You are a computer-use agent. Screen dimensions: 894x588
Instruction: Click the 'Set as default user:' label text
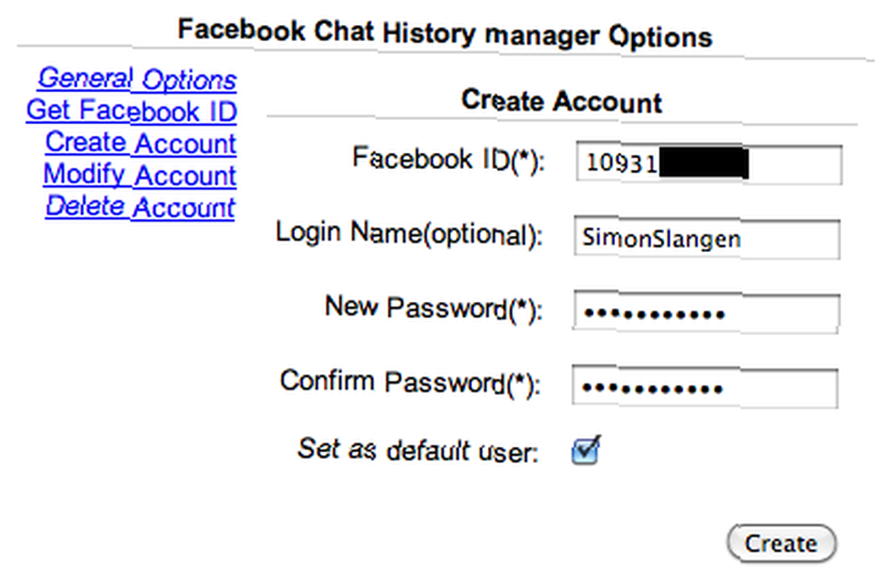417,450
